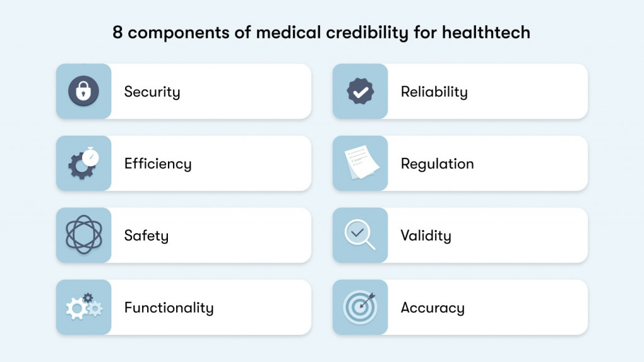The width and height of the screenshot is (644, 362).
Task: Open the Functionality card label
Action: click(x=169, y=307)
